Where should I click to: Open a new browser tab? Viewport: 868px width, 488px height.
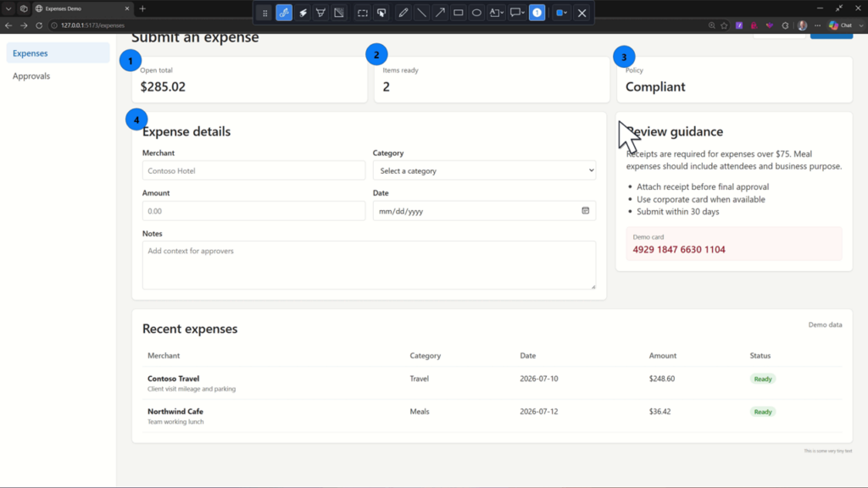tap(142, 8)
